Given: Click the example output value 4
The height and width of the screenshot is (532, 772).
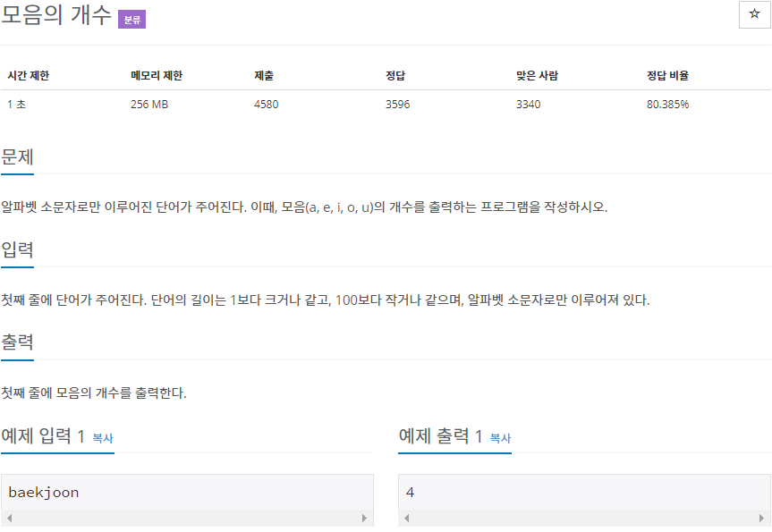Looking at the screenshot, I should point(410,493).
